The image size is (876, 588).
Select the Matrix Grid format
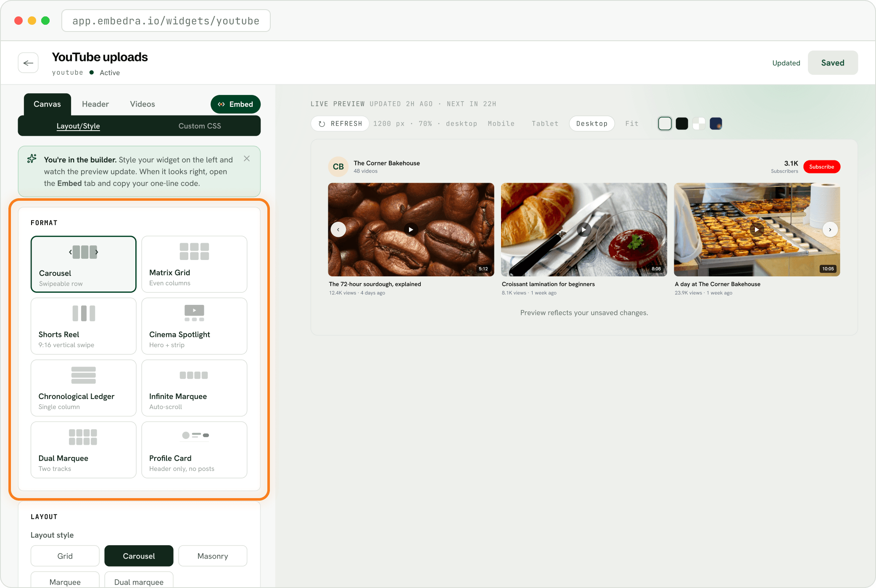coord(194,264)
